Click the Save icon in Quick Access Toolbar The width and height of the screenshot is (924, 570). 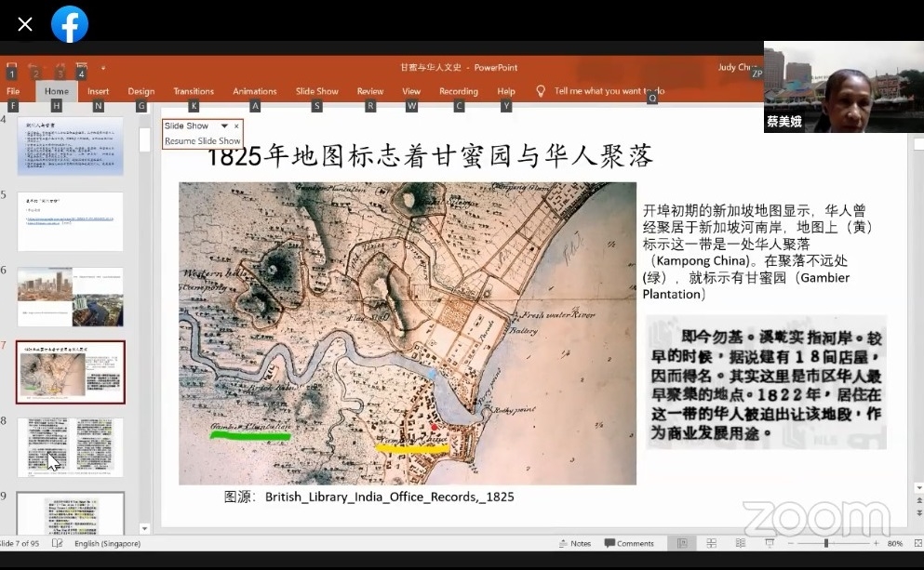12,67
